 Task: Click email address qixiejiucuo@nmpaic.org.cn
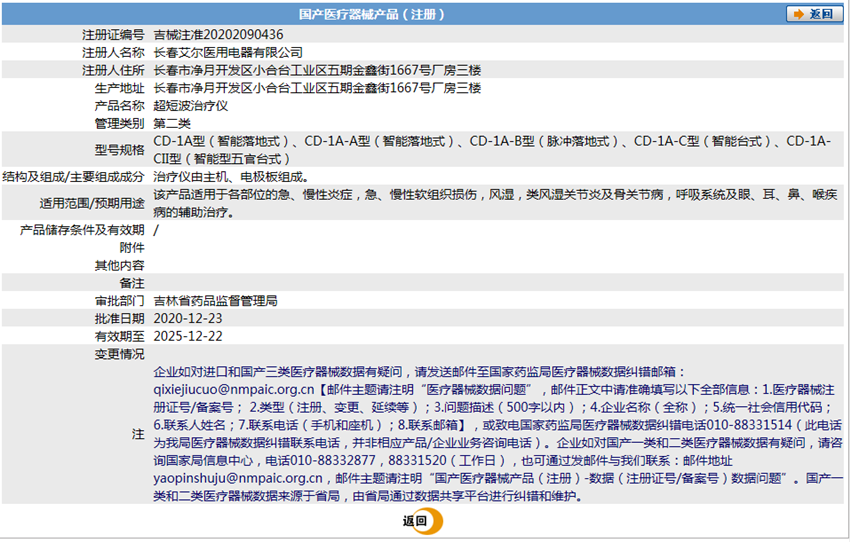point(234,390)
